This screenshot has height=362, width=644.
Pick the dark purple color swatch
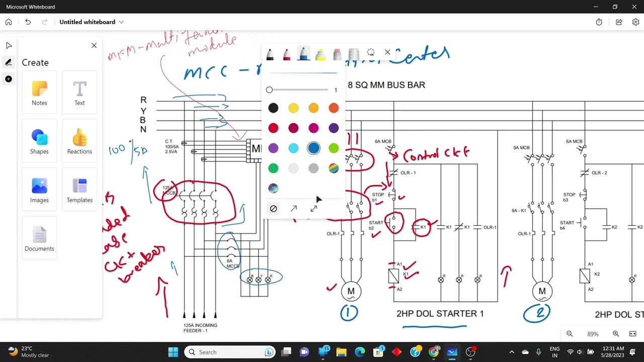[334, 128]
